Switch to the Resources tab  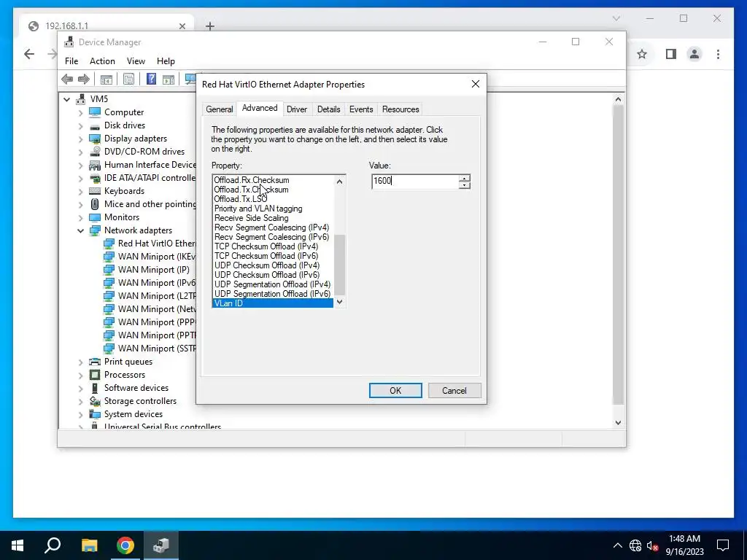[x=400, y=109]
